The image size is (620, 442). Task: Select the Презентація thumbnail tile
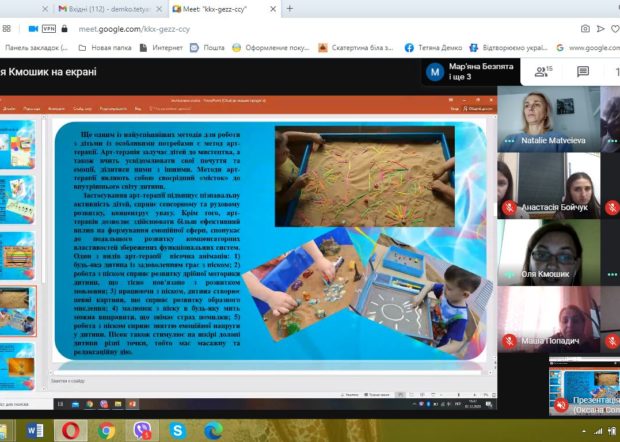(584, 386)
